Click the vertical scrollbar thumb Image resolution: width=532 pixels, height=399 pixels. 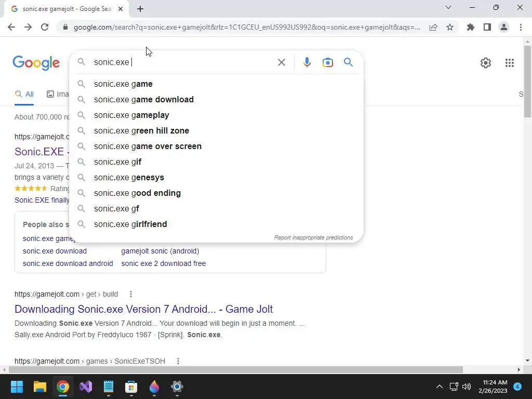click(x=528, y=82)
